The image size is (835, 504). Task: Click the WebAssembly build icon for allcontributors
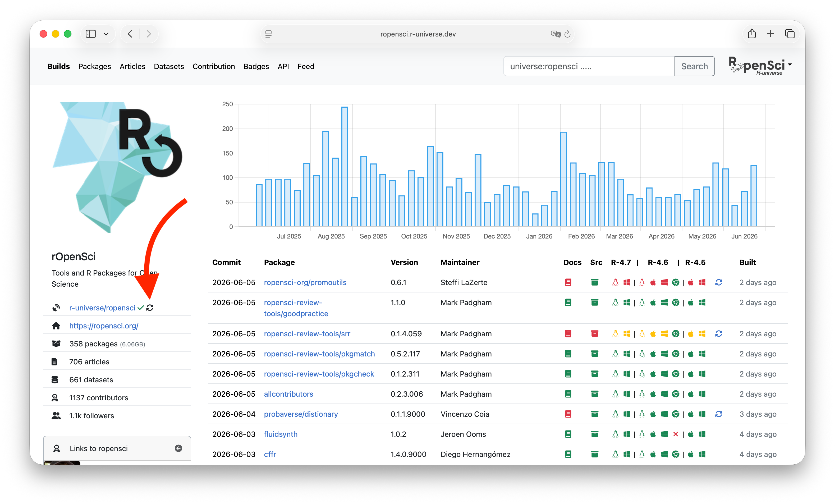pyautogui.click(x=675, y=393)
